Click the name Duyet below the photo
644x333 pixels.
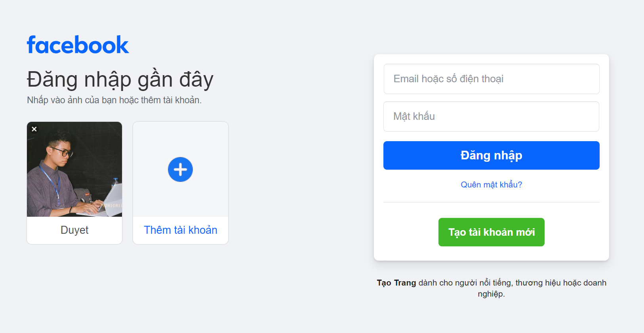[x=74, y=230]
